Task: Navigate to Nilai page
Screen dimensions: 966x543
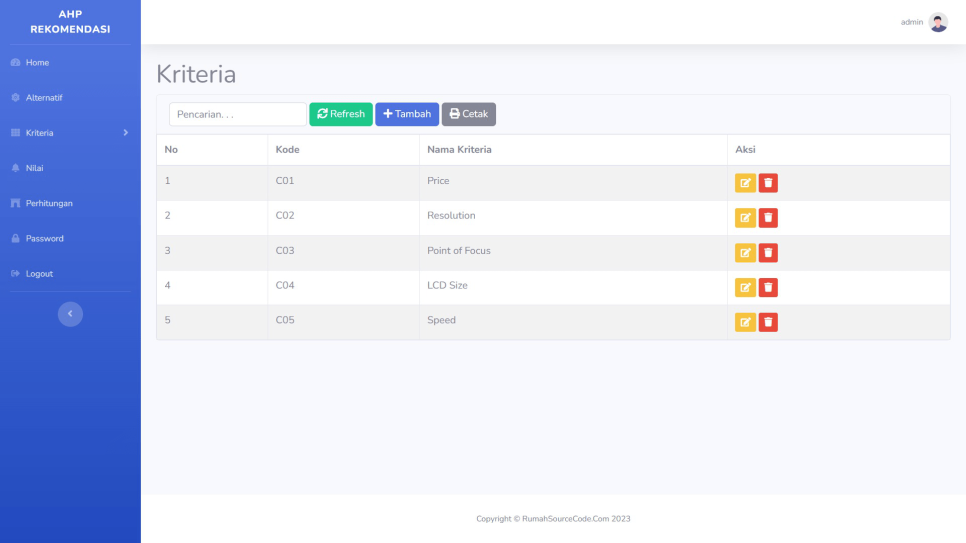Action: [x=35, y=168]
